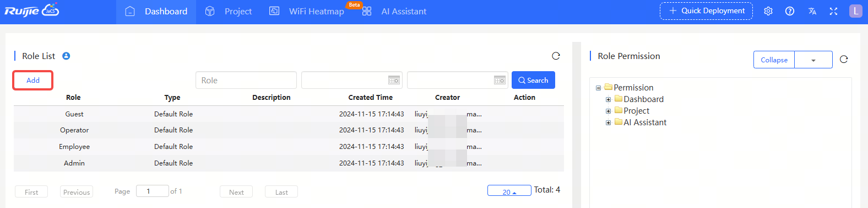Collapse the root Permission tree node
Viewport: 868px width, 208px height.
[598, 88]
